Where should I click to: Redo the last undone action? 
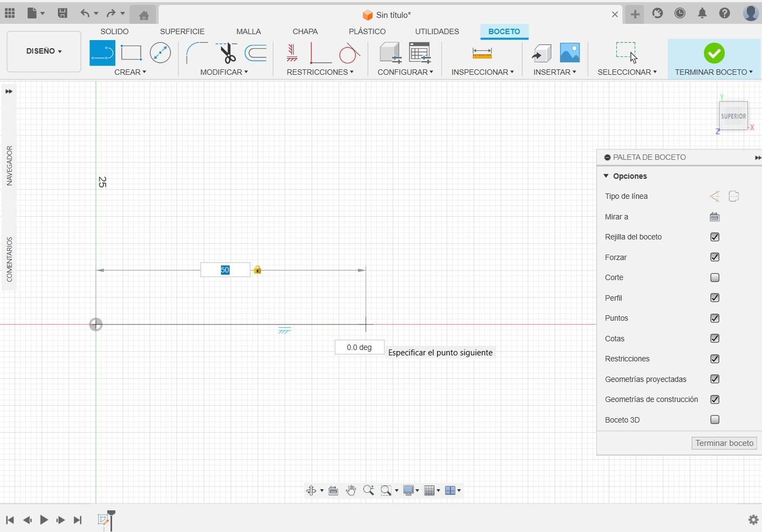pos(111,14)
